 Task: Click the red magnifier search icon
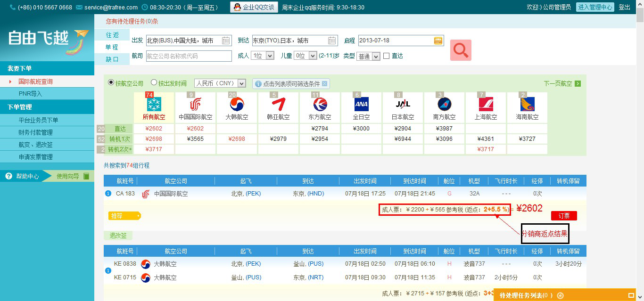(461, 50)
